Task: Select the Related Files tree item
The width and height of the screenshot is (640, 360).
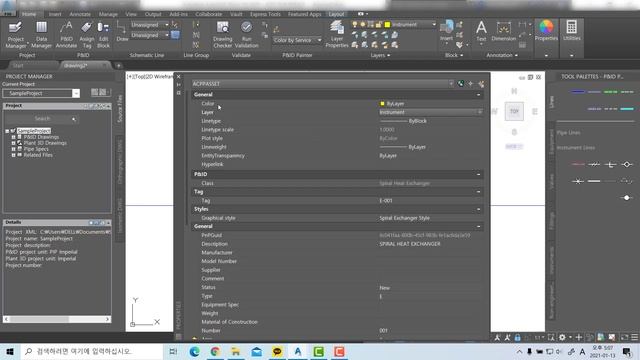Action: click(38, 155)
